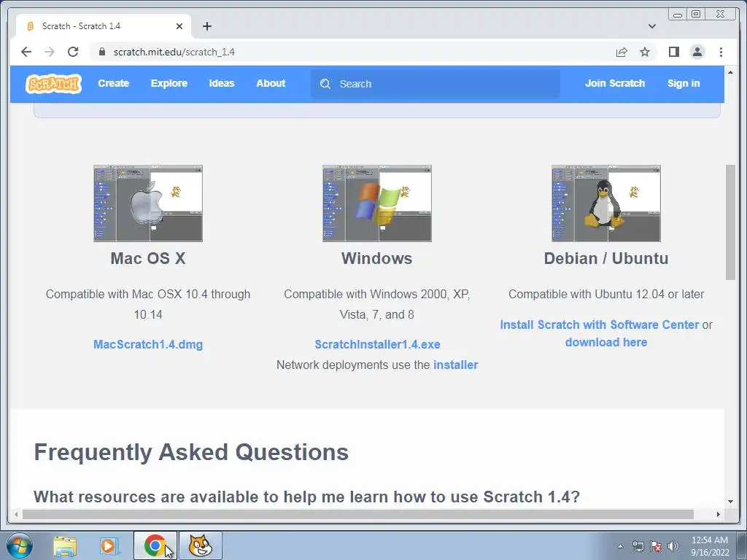Viewport: 747px width, 560px height.
Task: Download ScratchInstaller1.4.exe
Action: [377, 344]
